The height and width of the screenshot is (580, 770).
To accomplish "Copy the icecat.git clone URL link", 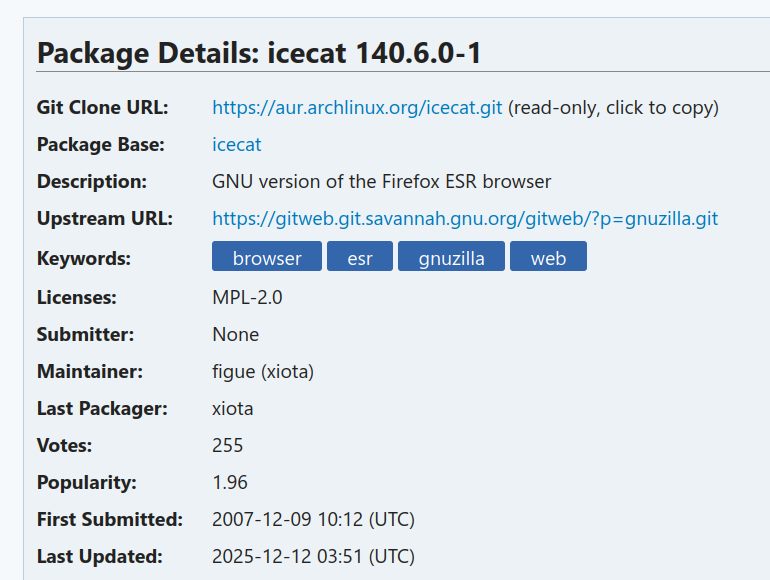I will 357,108.
